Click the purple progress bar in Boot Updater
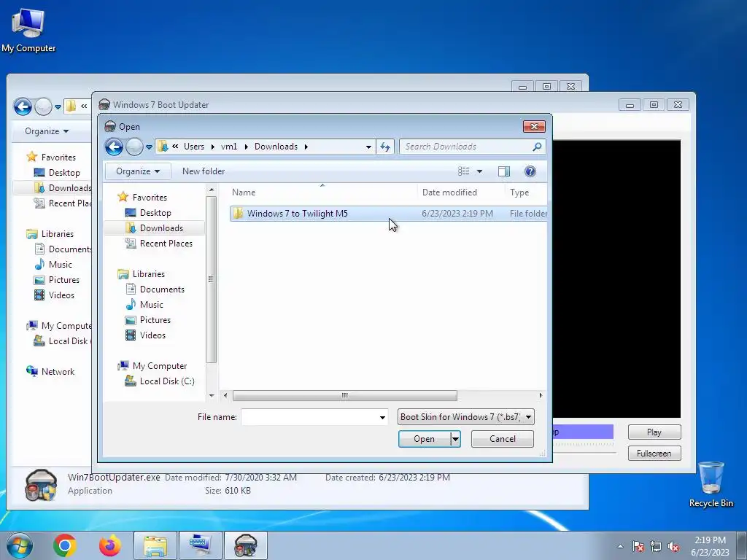The height and width of the screenshot is (560, 747). coord(583,432)
